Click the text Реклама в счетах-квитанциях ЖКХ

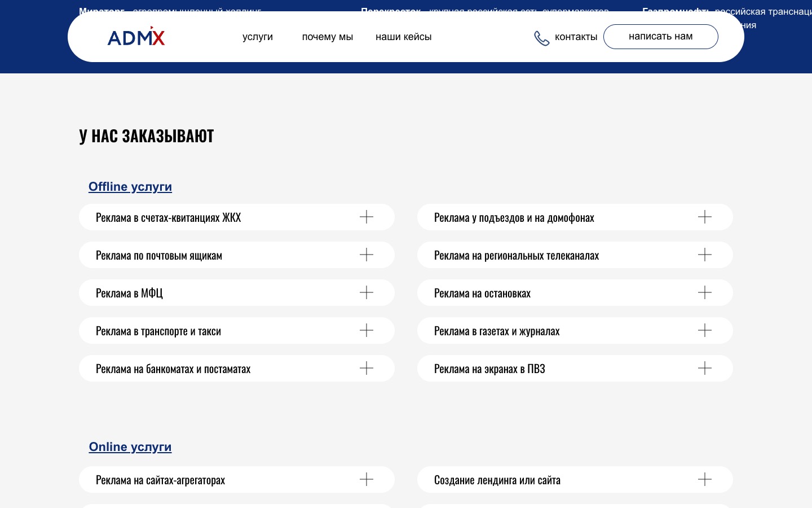tap(168, 217)
